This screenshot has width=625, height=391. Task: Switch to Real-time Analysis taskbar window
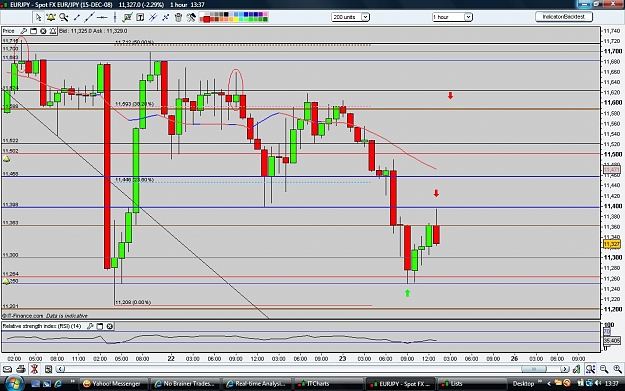256,384
